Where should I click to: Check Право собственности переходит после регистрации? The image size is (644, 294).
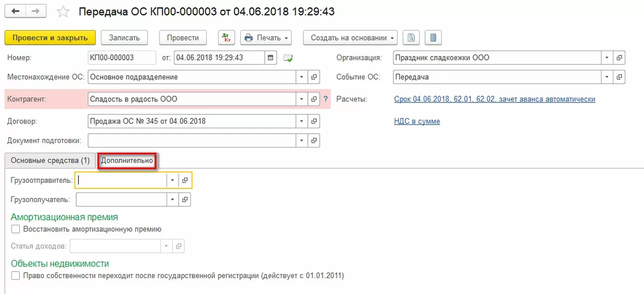16,276
